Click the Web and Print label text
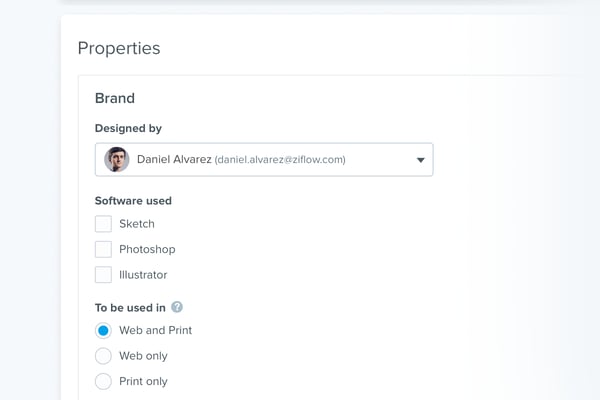Image resolution: width=600 pixels, height=400 pixels. pos(155,330)
